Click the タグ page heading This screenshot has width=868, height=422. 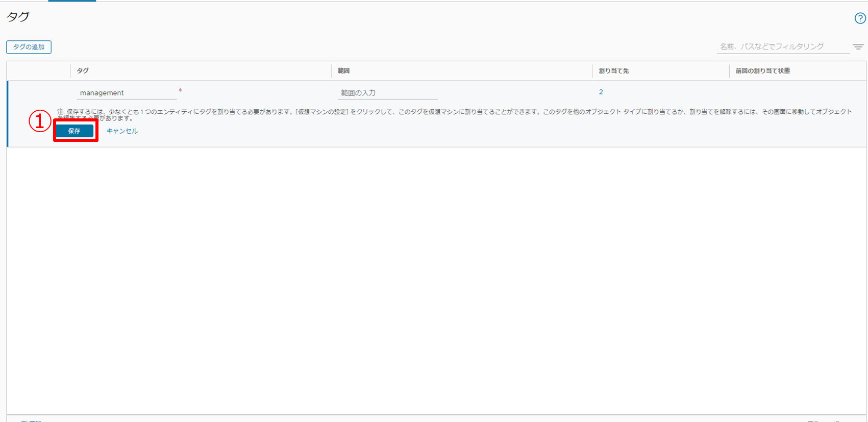point(18,17)
